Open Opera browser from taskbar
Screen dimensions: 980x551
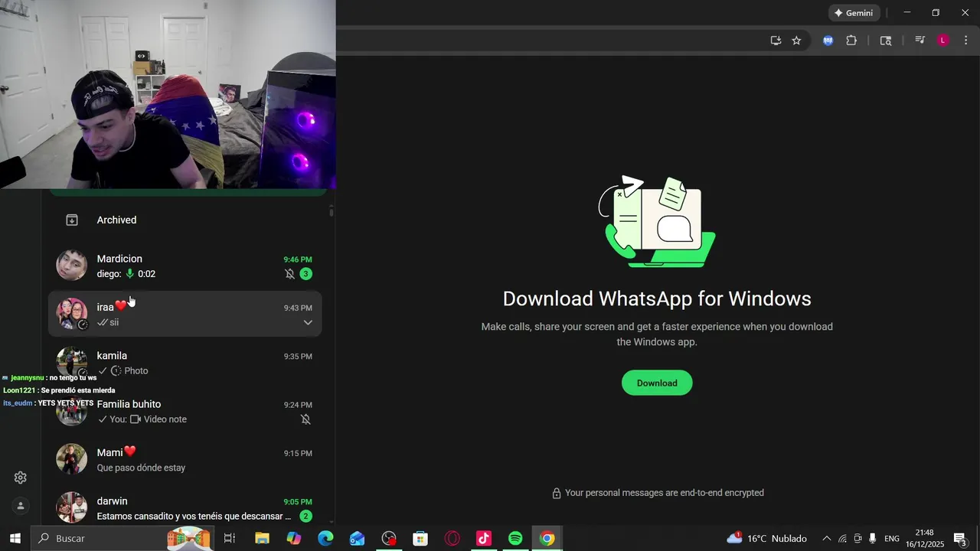pos(452,539)
